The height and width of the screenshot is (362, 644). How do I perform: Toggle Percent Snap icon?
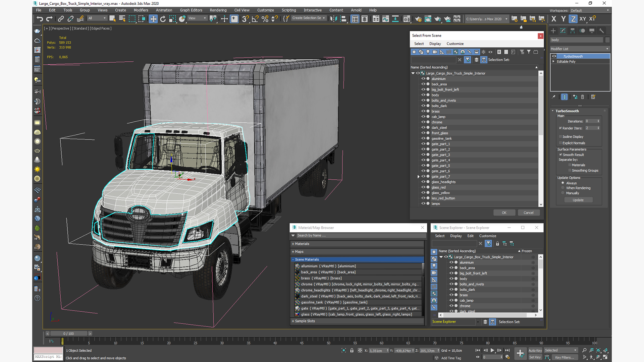coord(265,19)
